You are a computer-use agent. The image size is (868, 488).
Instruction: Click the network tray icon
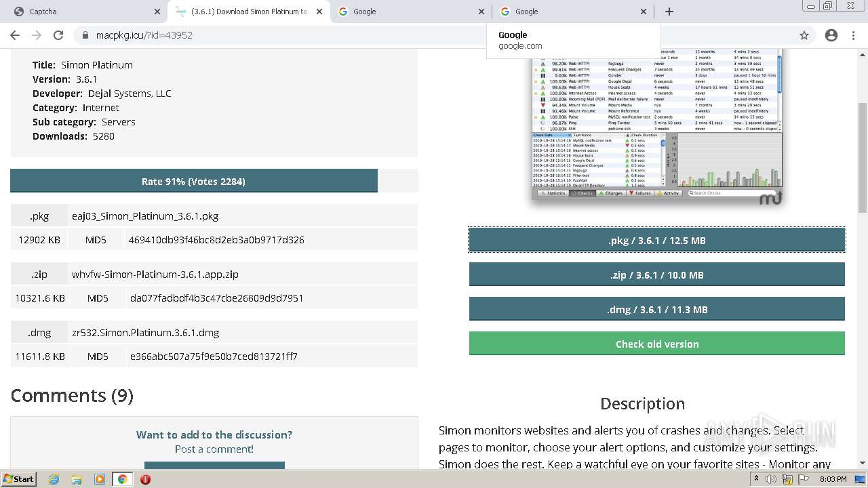(x=787, y=479)
